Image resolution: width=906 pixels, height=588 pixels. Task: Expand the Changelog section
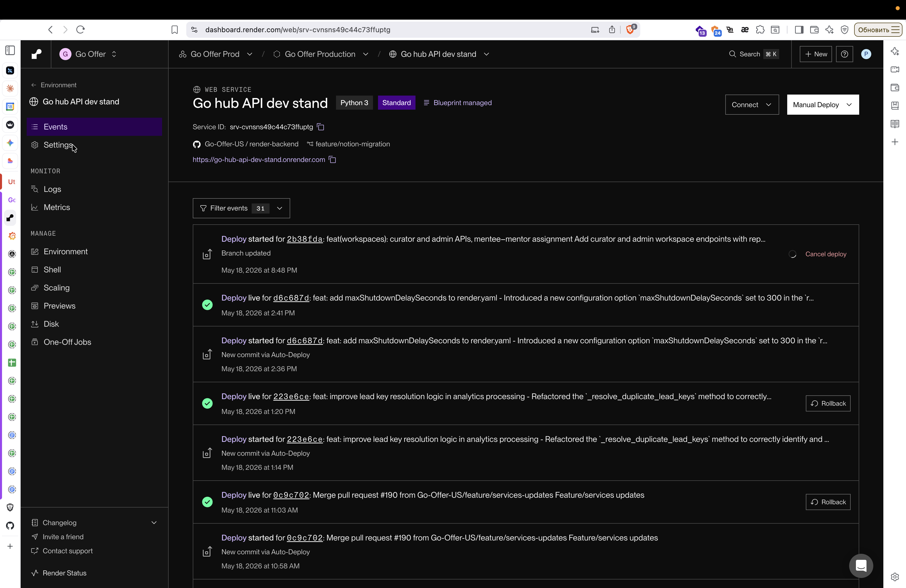(94, 523)
